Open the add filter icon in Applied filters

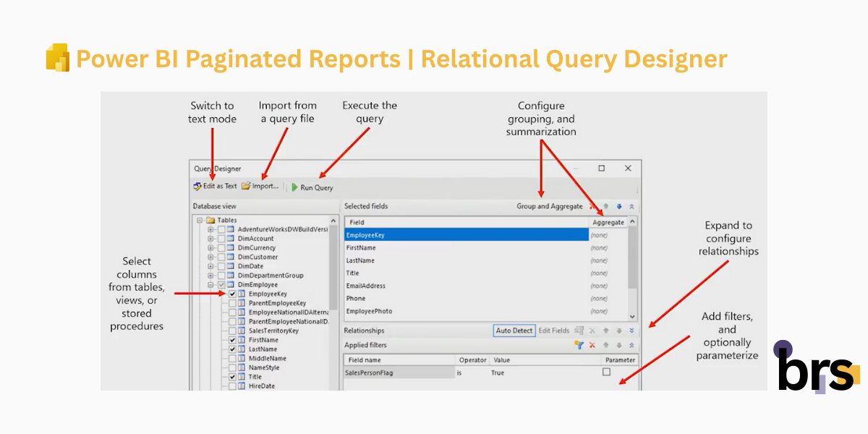pos(579,344)
